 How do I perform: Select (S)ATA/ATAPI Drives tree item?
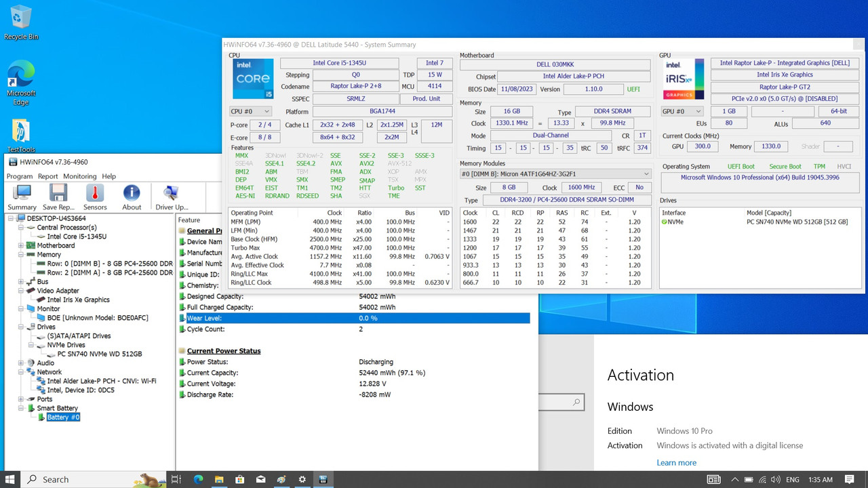click(79, 335)
